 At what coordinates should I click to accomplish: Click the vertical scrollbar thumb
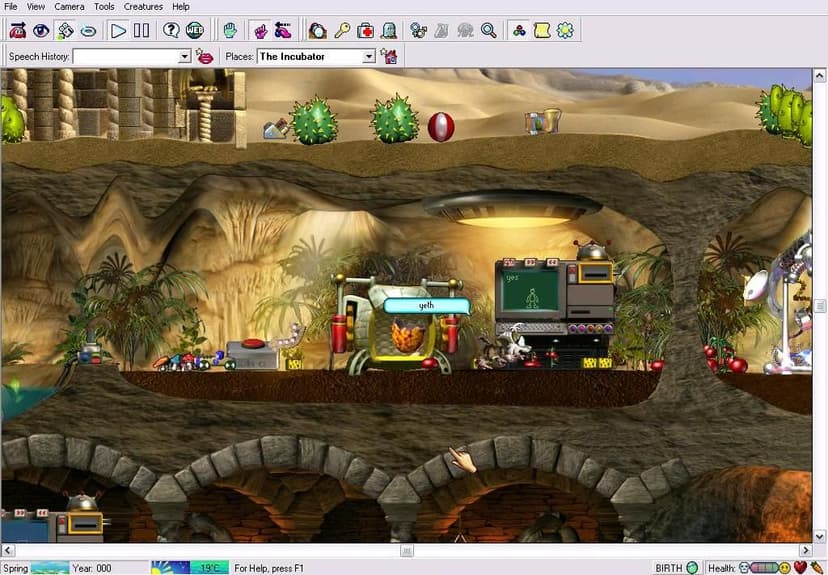tap(820, 306)
